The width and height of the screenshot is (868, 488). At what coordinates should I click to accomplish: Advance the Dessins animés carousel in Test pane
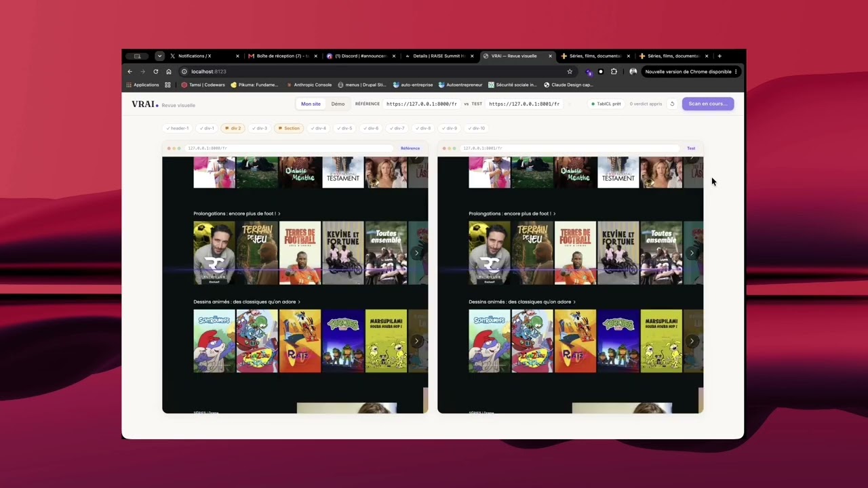tap(692, 341)
